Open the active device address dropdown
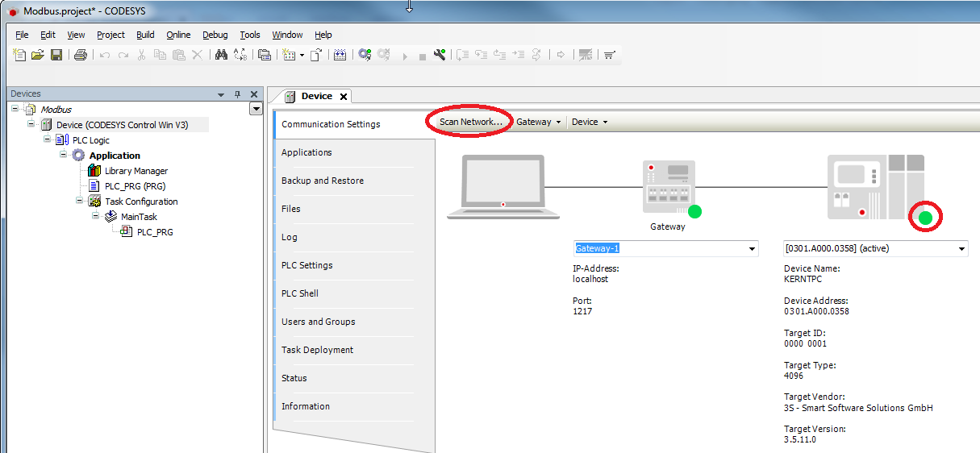The width and height of the screenshot is (980, 453). (961, 249)
